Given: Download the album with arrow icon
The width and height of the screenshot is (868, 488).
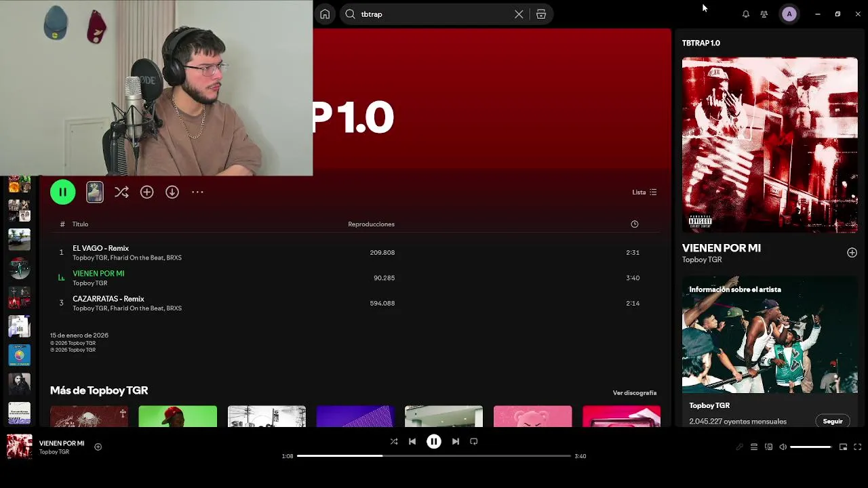Looking at the screenshot, I should [x=172, y=192].
